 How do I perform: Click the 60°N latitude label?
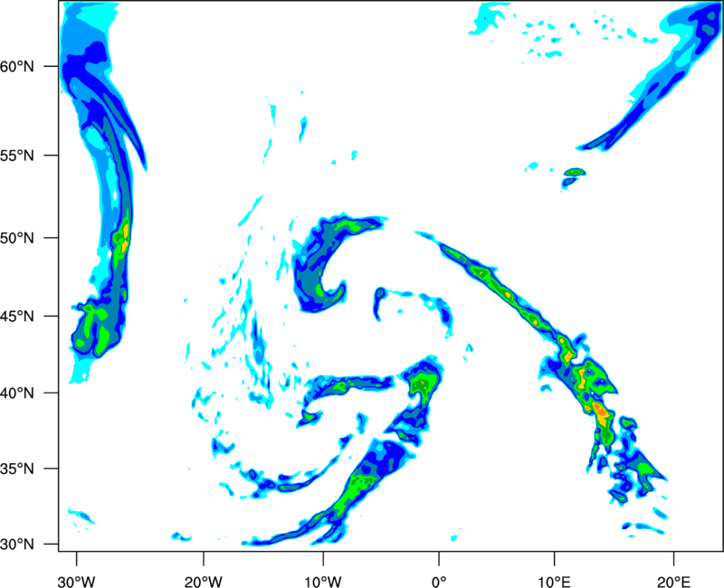coord(17,66)
